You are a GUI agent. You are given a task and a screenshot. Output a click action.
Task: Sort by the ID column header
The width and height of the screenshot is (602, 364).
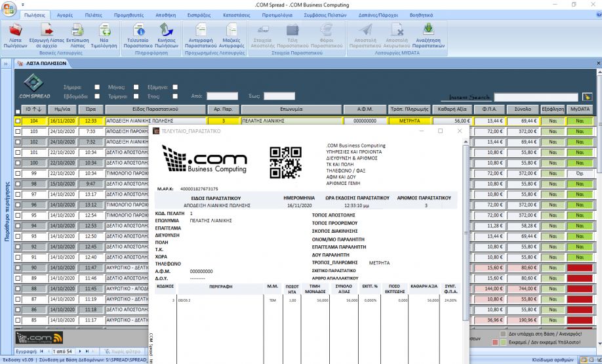[x=34, y=110]
